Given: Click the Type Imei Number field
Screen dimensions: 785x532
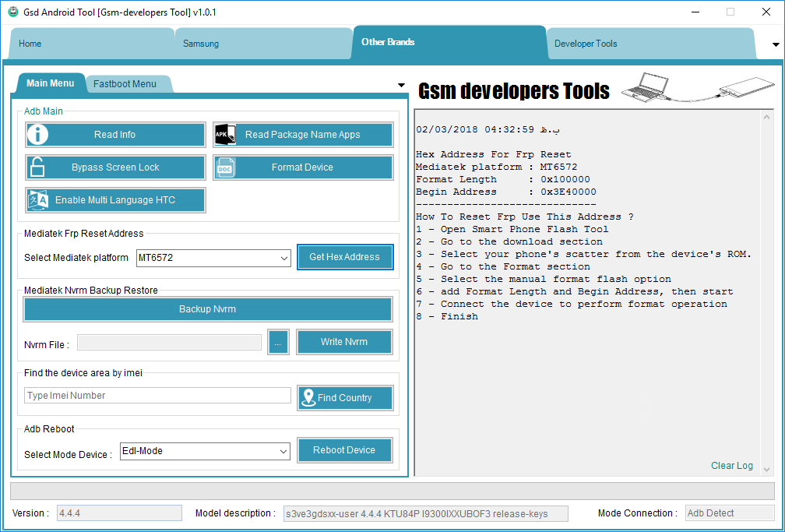Looking at the screenshot, I should point(157,395).
